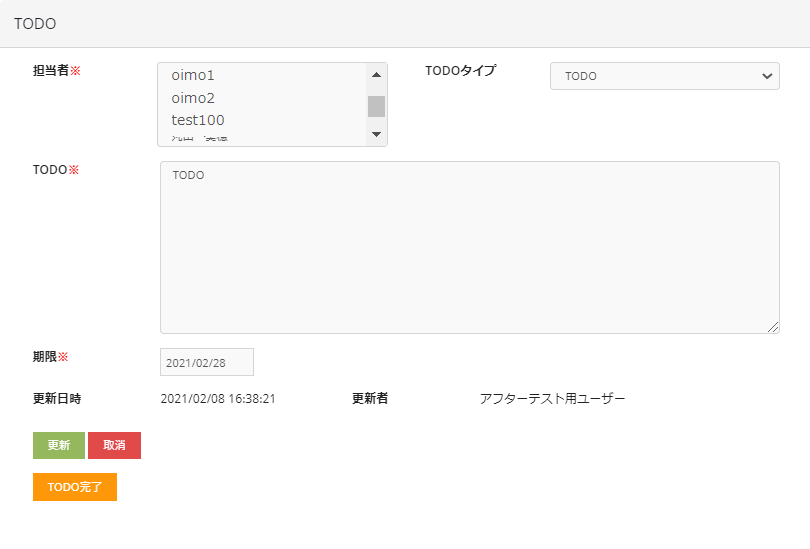
Task: Select oimo1 in the assignee list
Action: tap(193, 75)
